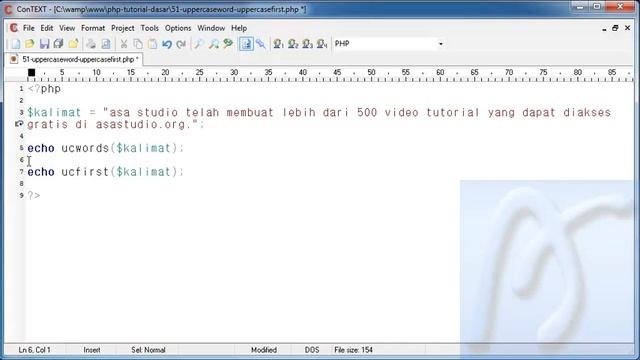
Task: Click the ConTEXT title bar app icon
Action: (x=8, y=9)
